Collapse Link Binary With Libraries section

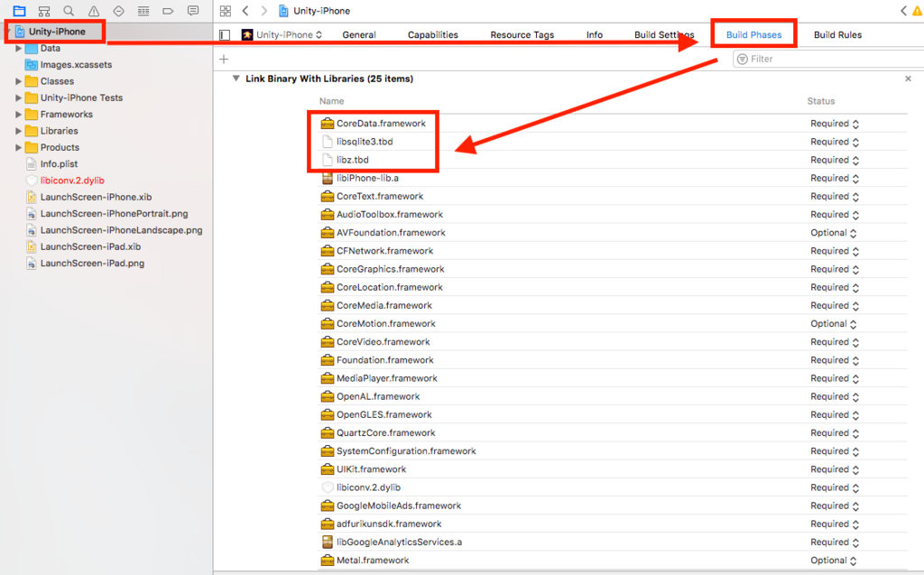[236, 79]
